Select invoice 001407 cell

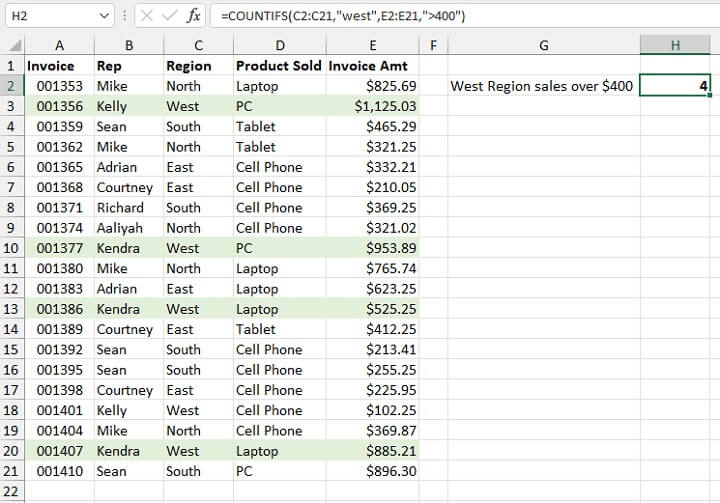point(59,451)
